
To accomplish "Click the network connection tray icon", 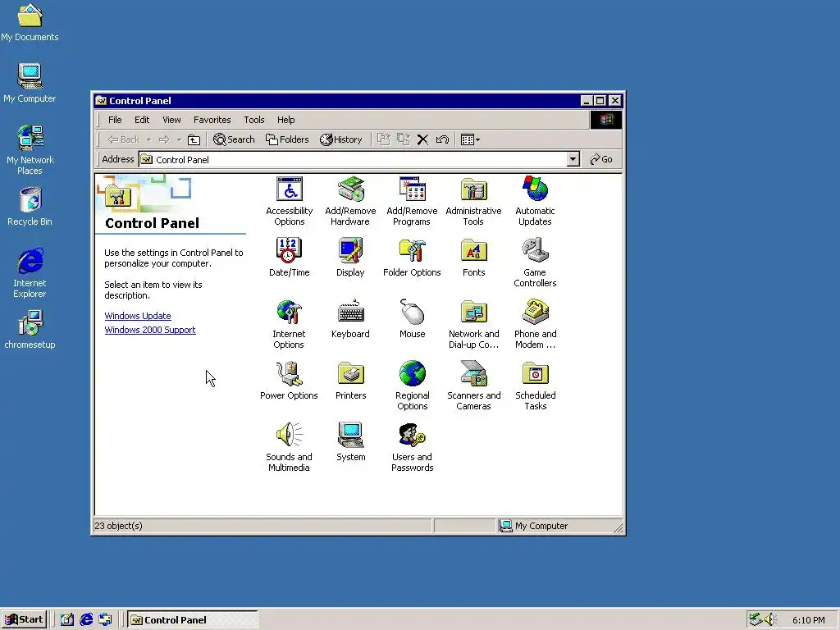I will [756, 620].
